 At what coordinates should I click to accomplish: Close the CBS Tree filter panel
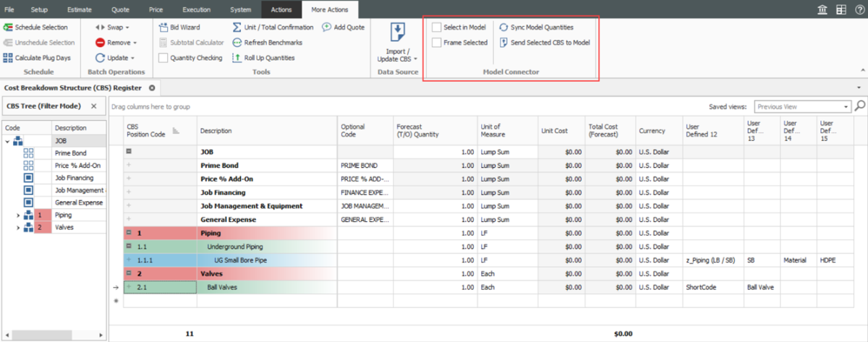pyautogui.click(x=93, y=106)
